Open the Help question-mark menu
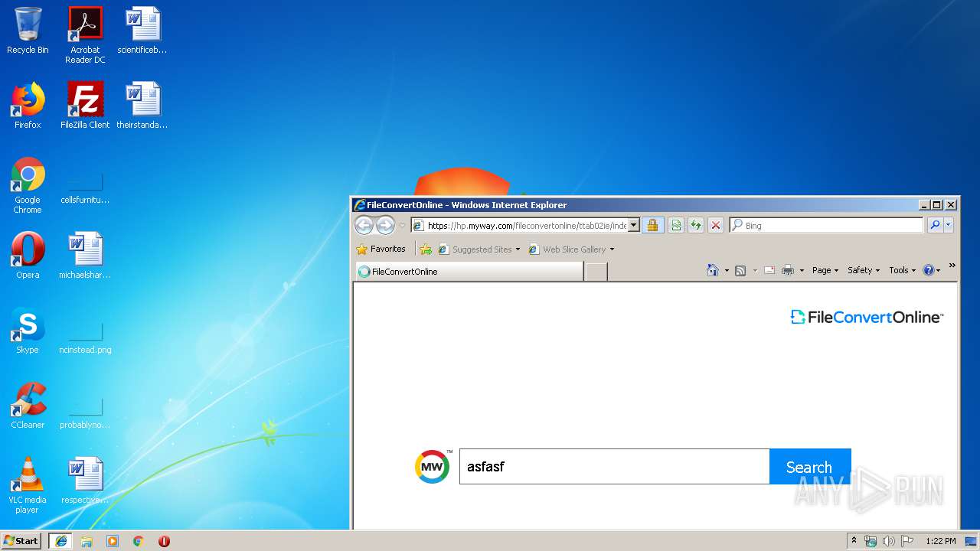 coord(931,270)
